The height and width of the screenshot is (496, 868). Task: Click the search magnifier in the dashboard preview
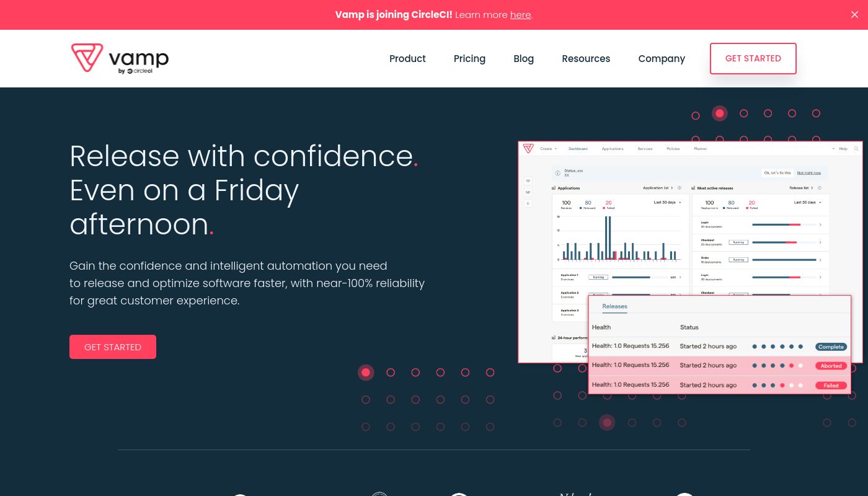[856, 149]
